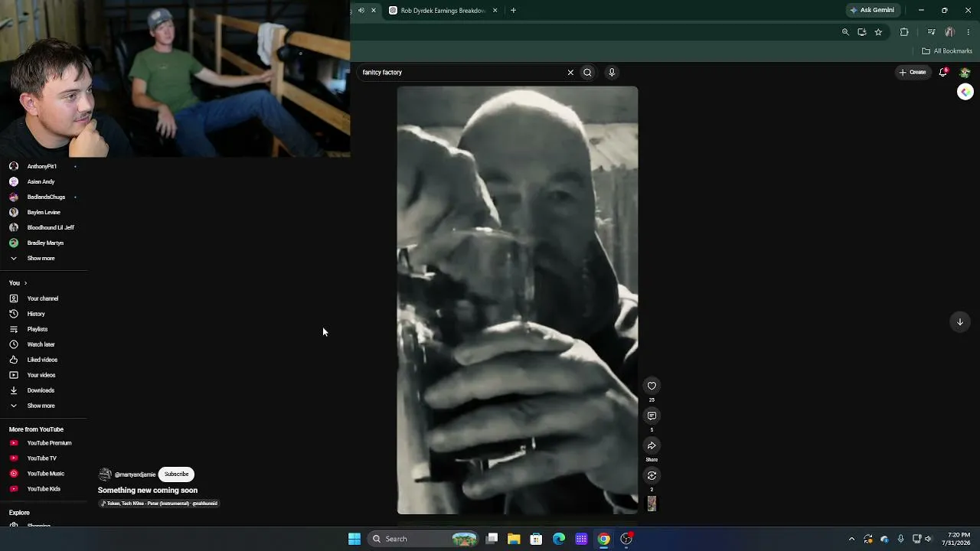Open the All Bookmarks folder
This screenshot has width=980, height=551.
[947, 51]
